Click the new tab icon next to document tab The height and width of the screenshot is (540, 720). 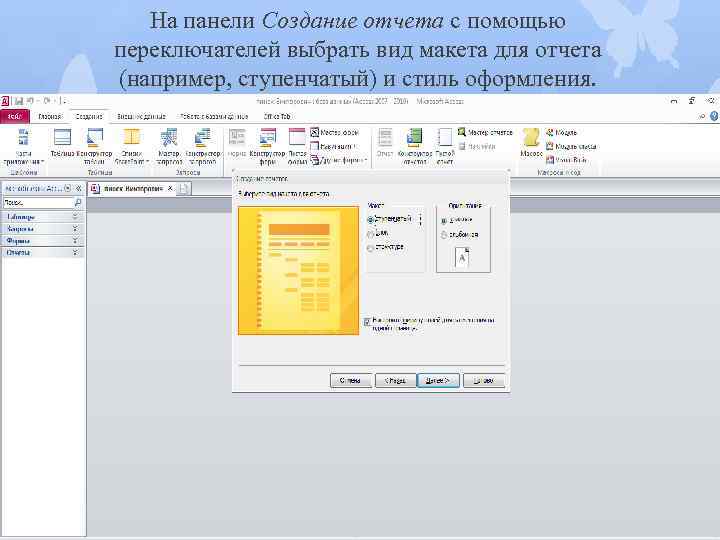click(x=184, y=189)
